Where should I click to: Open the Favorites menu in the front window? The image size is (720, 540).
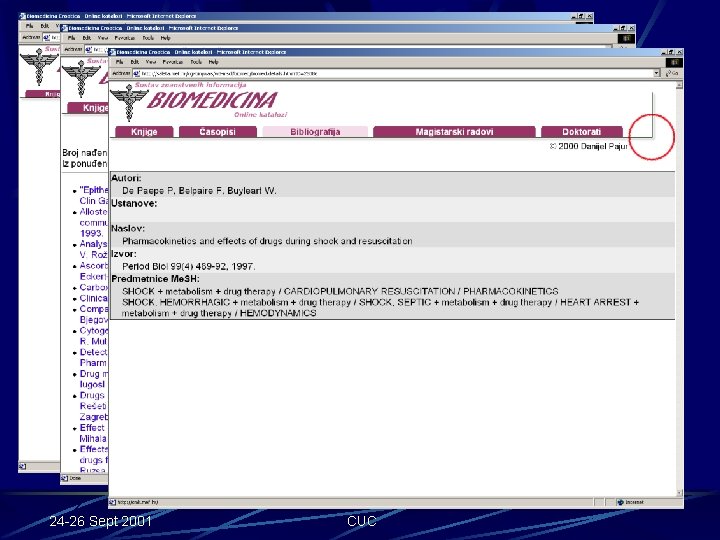click(173, 62)
